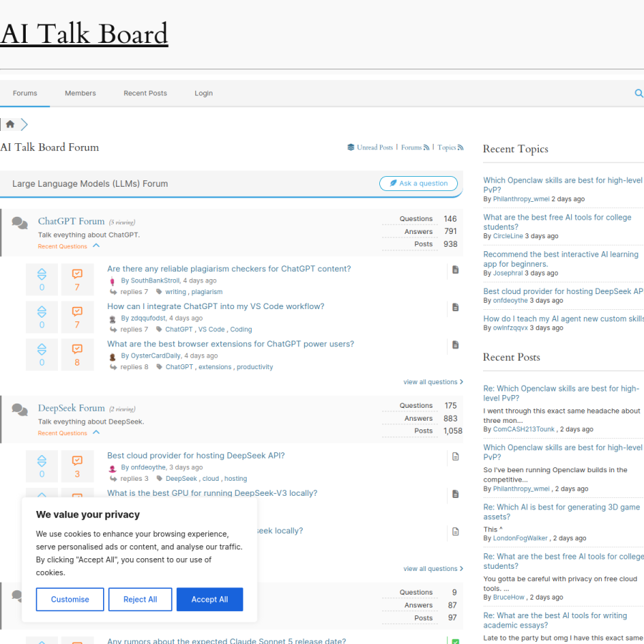Click the 'hosting' tag
Image resolution: width=644 pixels, height=644 pixels.
[235, 479]
